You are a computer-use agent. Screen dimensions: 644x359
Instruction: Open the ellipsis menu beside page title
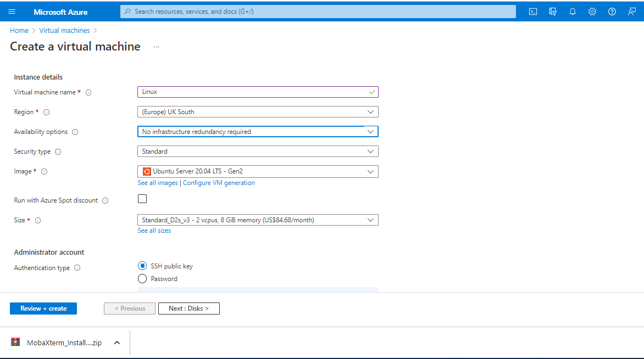156,47
